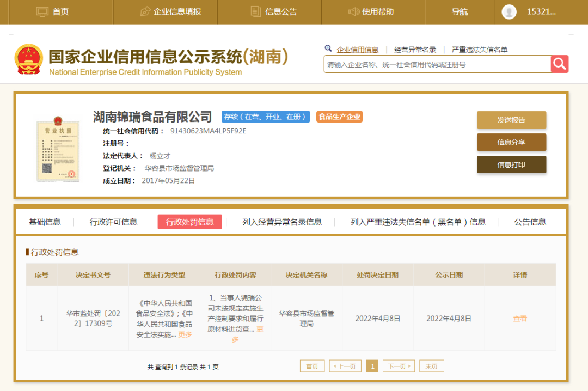The image size is (588, 391).
Task: Click the user avatar icon in top bar
Action: [509, 12]
